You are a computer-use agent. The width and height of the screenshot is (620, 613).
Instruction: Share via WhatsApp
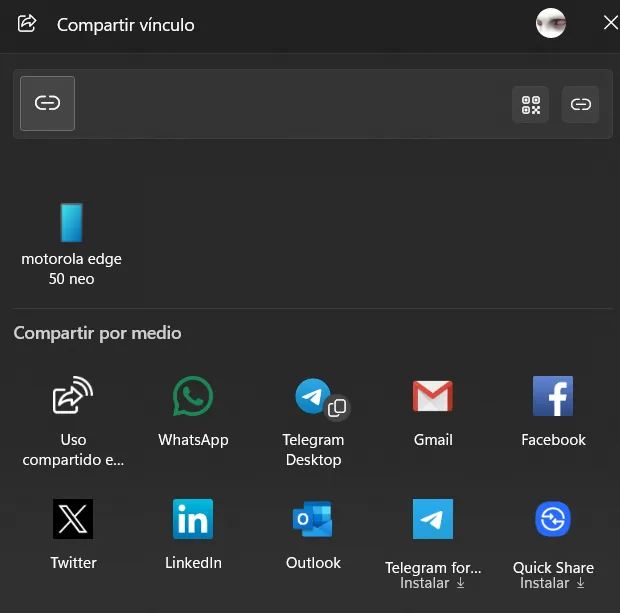[x=193, y=411]
